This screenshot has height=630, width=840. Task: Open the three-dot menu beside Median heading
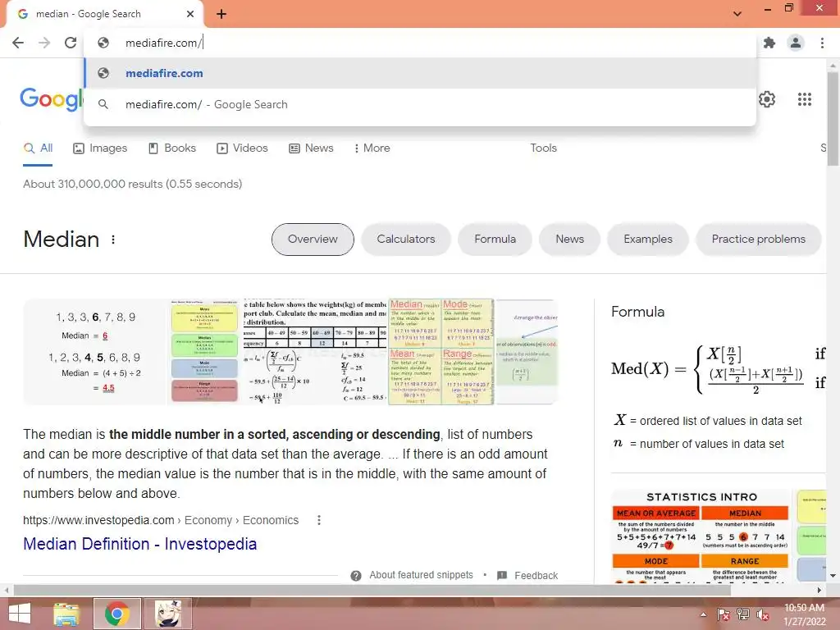pyautogui.click(x=113, y=240)
